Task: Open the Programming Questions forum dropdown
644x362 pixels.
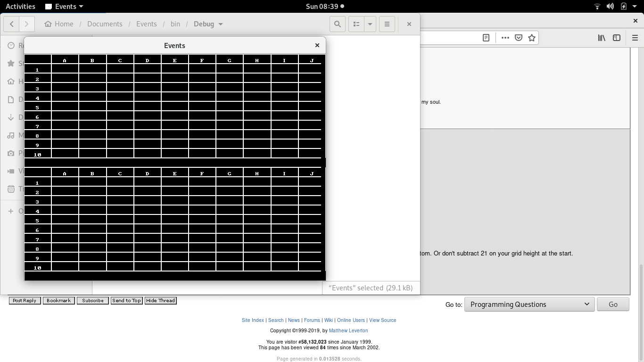Action: point(529,304)
